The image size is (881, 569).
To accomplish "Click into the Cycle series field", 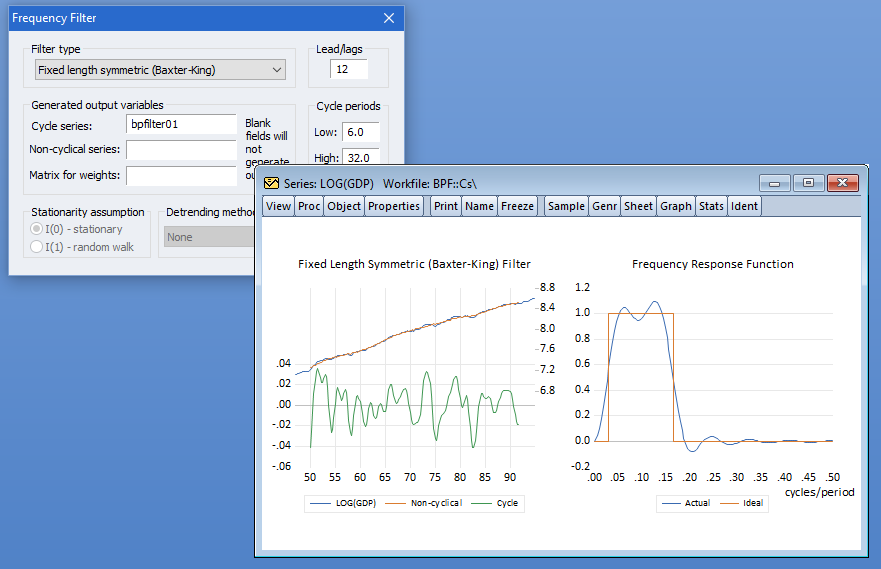I will tap(181, 125).
